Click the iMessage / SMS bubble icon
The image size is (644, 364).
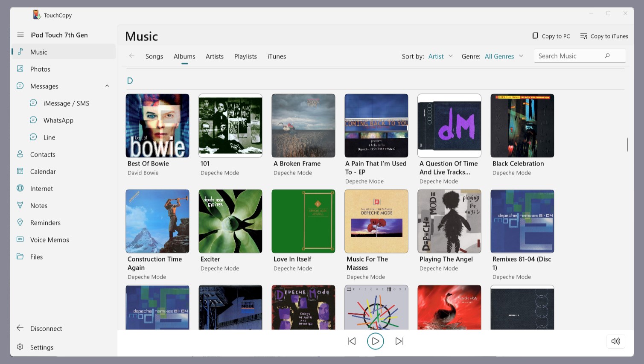(x=33, y=103)
